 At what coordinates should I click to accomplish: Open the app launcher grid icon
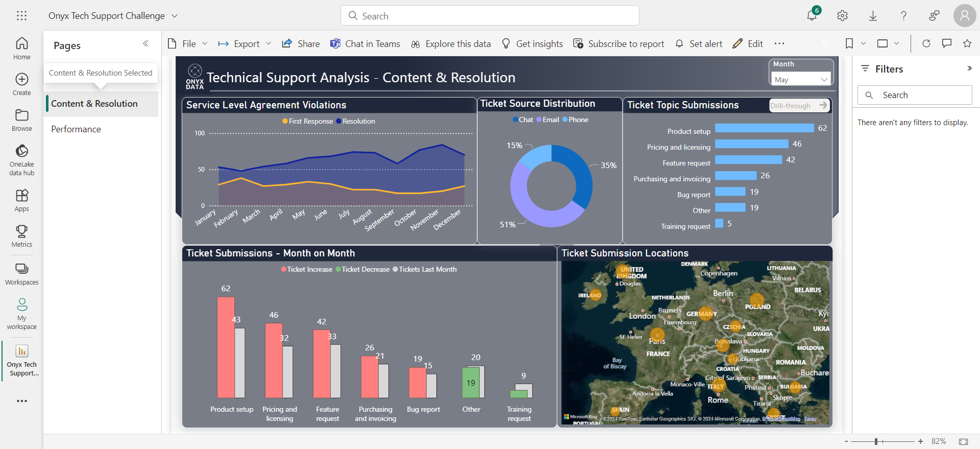point(21,16)
